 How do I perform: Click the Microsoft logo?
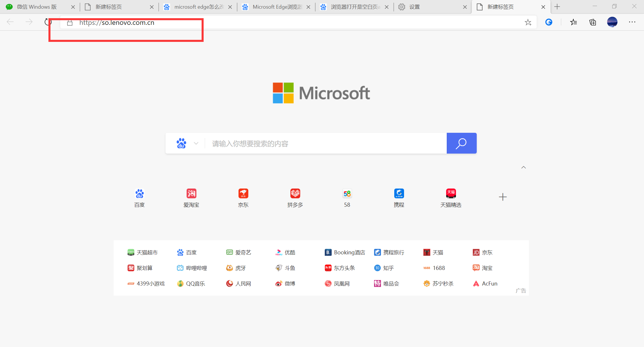[x=321, y=93]
